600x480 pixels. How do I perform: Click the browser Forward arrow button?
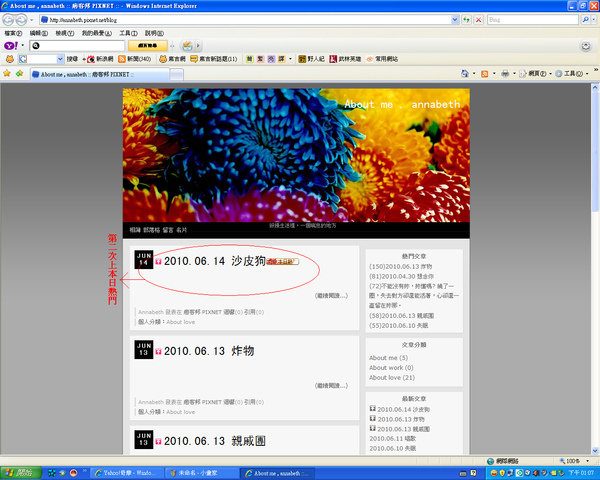tap(22, 20)
